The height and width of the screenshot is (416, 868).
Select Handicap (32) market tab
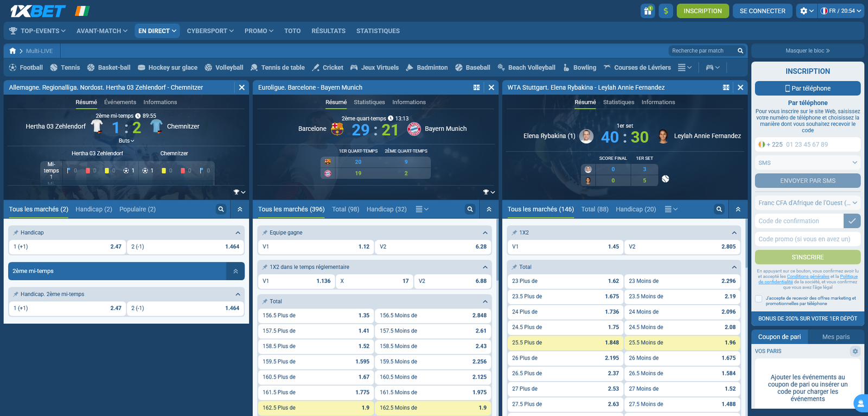(x=386, y=209)
